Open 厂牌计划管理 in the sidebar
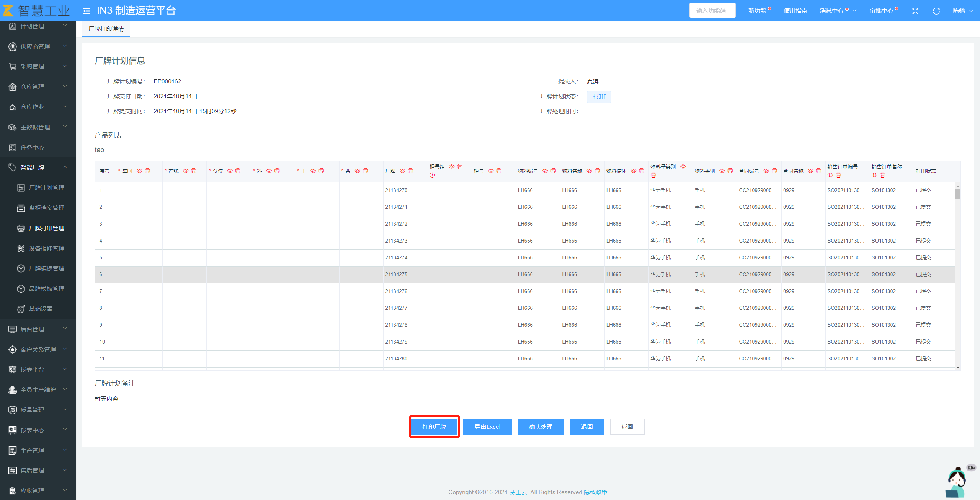The height and width of the screenshot is (500, 980). (x=46, y=187)
